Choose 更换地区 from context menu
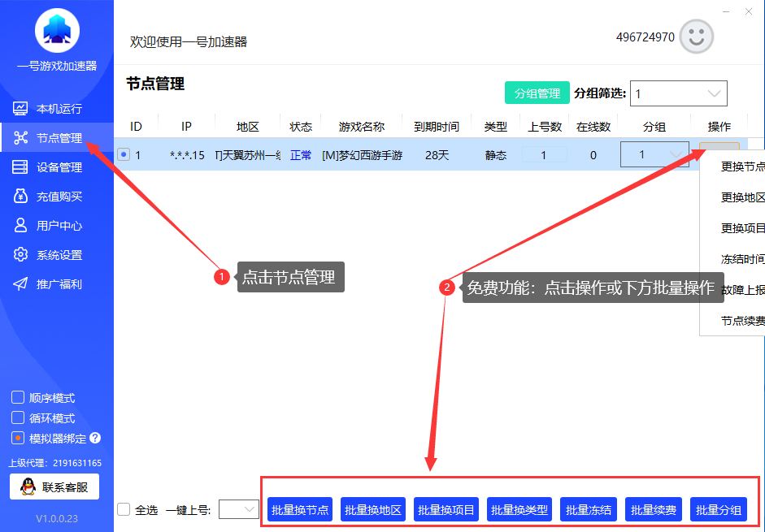 pyautogui.click(x=742, y=197)
